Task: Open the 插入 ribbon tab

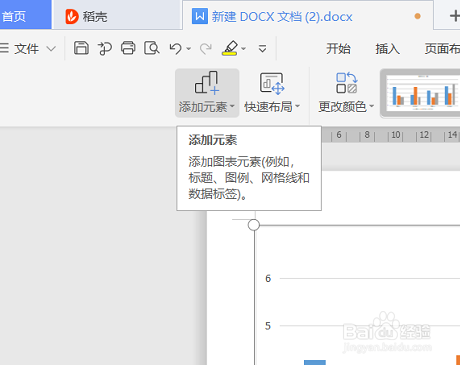Action: pos(387,49)
